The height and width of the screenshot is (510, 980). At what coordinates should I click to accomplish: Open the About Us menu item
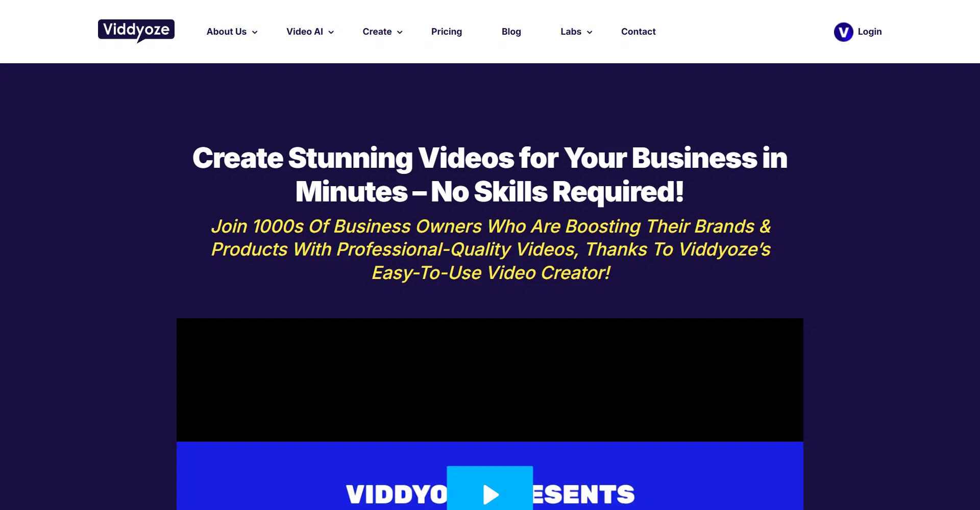click(227, 32)
